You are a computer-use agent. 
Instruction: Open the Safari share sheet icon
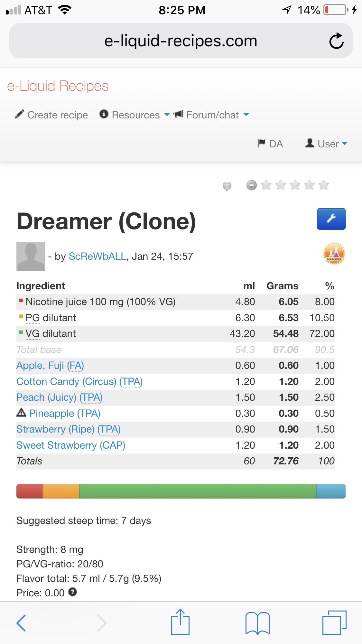coord(180,622)
